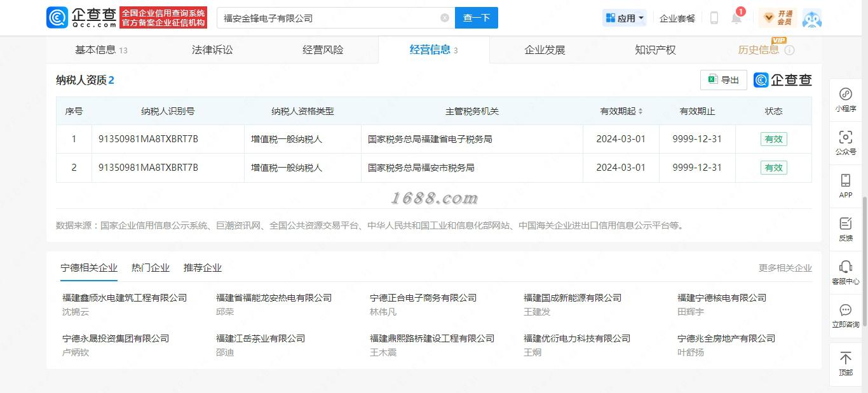Click person name 田辉宇

[x=691, y=312]
